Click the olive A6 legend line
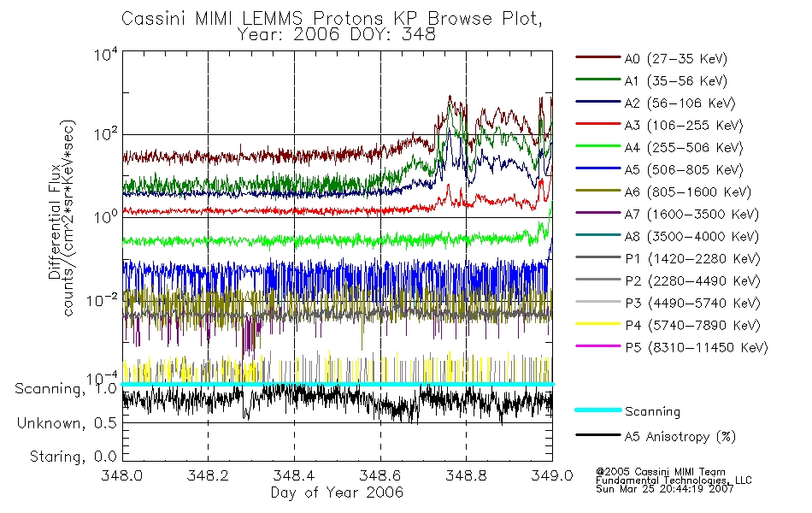The height and width of the screenshot is (513, 812). [x=598, y=190]
